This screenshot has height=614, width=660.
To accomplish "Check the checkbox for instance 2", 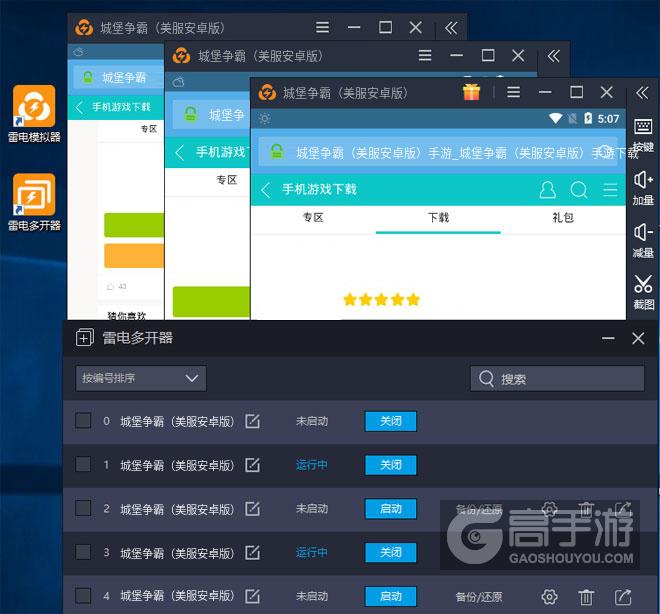I will (83, 508).
